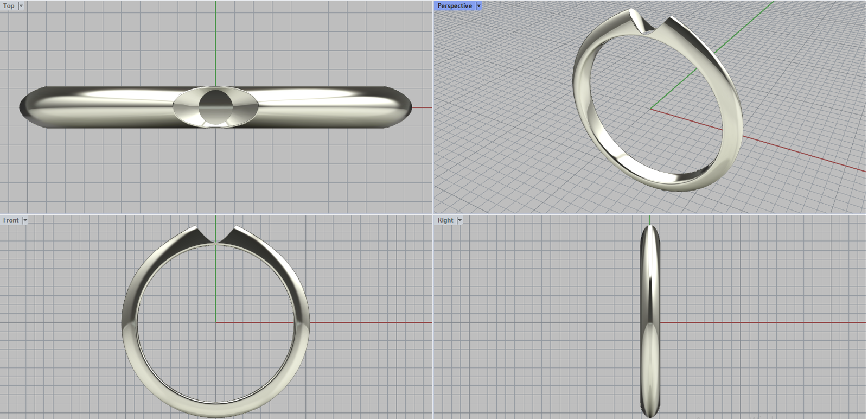Viewport: 868px width, 419px height.
Task: Expand the Right viewport dropdown arrow
Action: [x=459, y=220]
